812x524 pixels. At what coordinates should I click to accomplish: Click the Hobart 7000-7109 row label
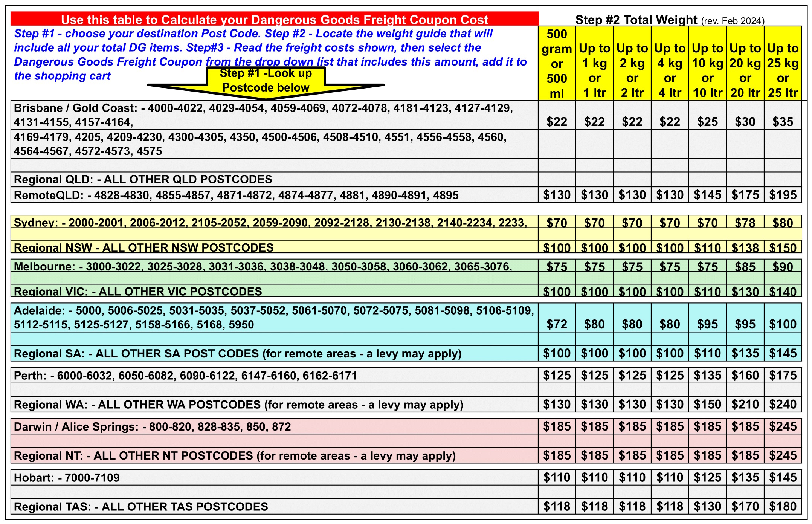67,478
